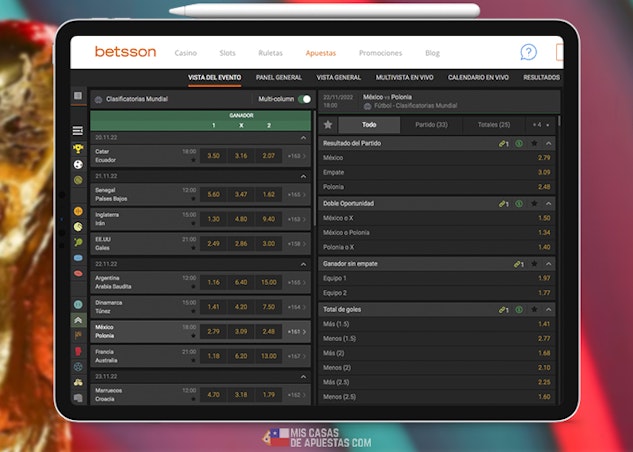Image resolution: width=633 pixels, height=452 pixels.
Task: Collapse the 20.11.22 date group
Action: (304, 138)
